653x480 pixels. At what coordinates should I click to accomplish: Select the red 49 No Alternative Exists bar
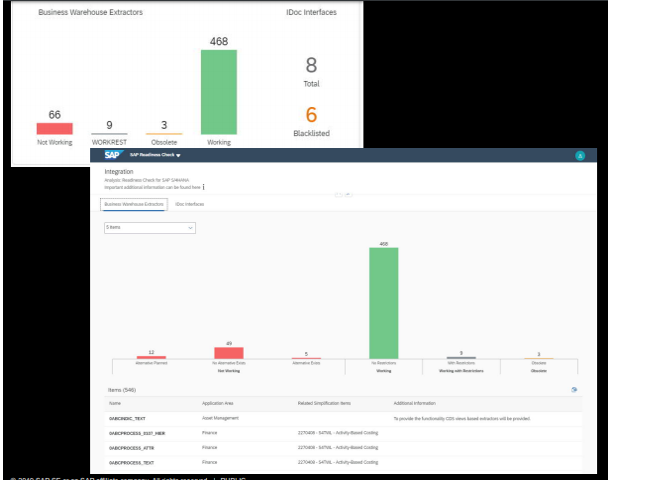[x=229, y=353]
